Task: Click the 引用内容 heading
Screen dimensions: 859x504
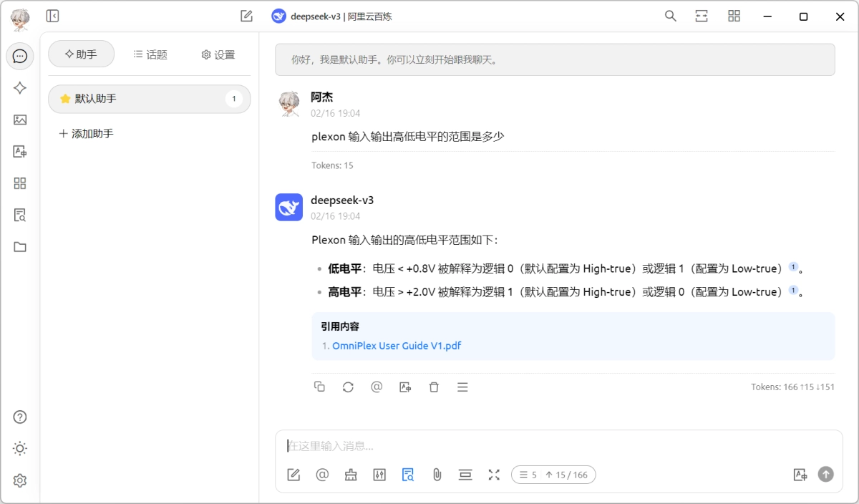Action: point(340,326)
